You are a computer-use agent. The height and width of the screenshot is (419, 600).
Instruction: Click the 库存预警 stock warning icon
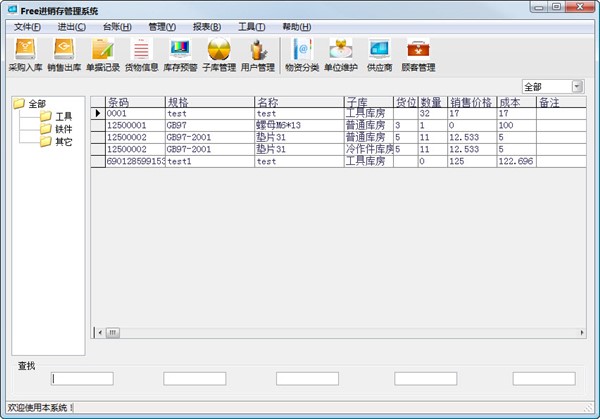click(180, 55)
